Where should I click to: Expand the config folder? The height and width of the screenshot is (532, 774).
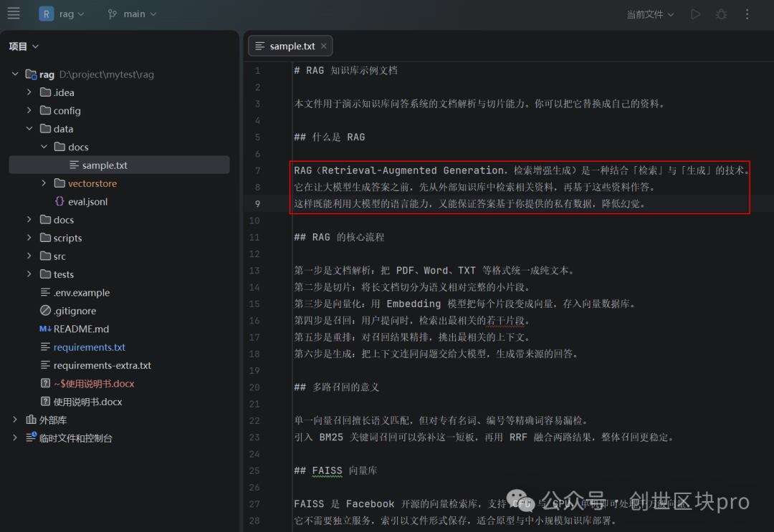(29, 110)
